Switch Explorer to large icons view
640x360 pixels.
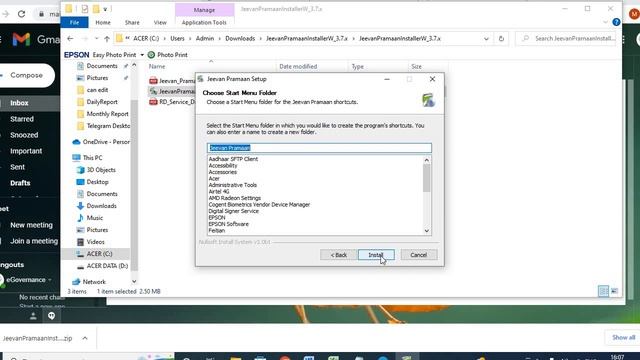[614, 291]
